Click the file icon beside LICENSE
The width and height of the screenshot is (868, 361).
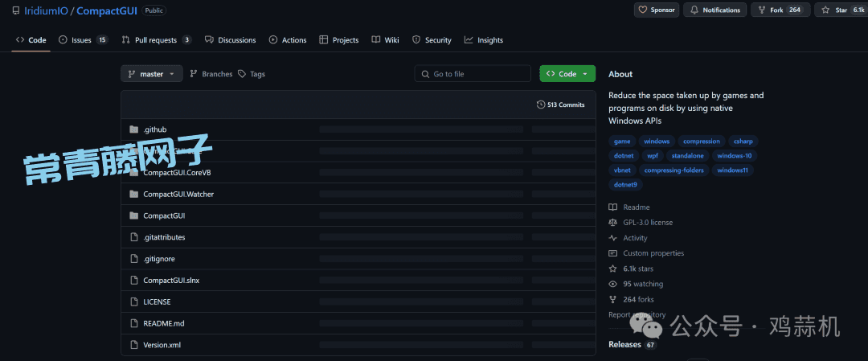click(x=133, y=302)
